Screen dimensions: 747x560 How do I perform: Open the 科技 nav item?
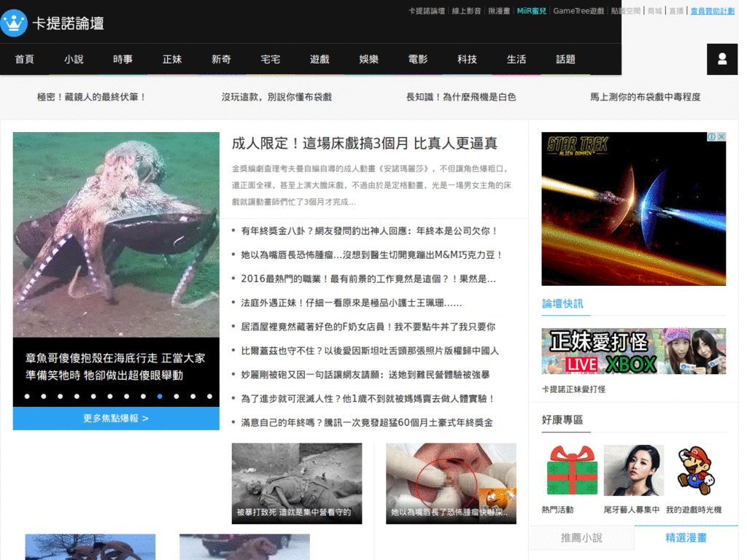coord(467,59)
